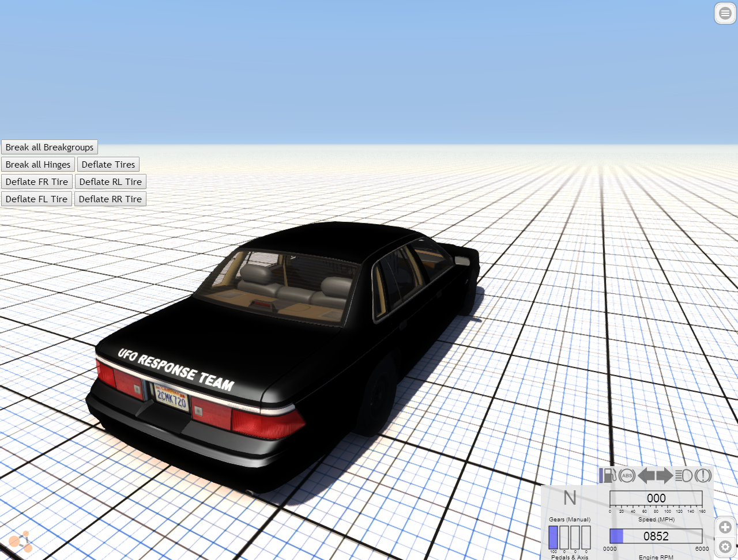Deflate the FR tire

coord(37,182)
